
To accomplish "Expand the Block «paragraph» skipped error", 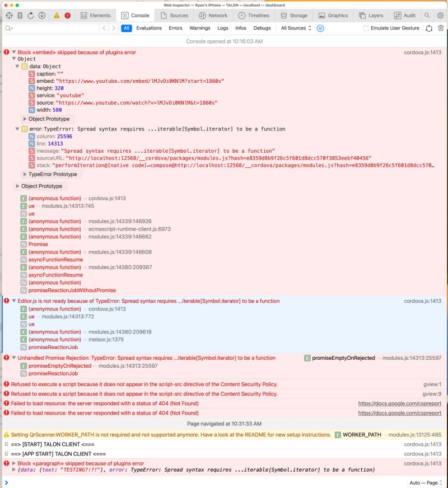I will (x=13, y=463).
